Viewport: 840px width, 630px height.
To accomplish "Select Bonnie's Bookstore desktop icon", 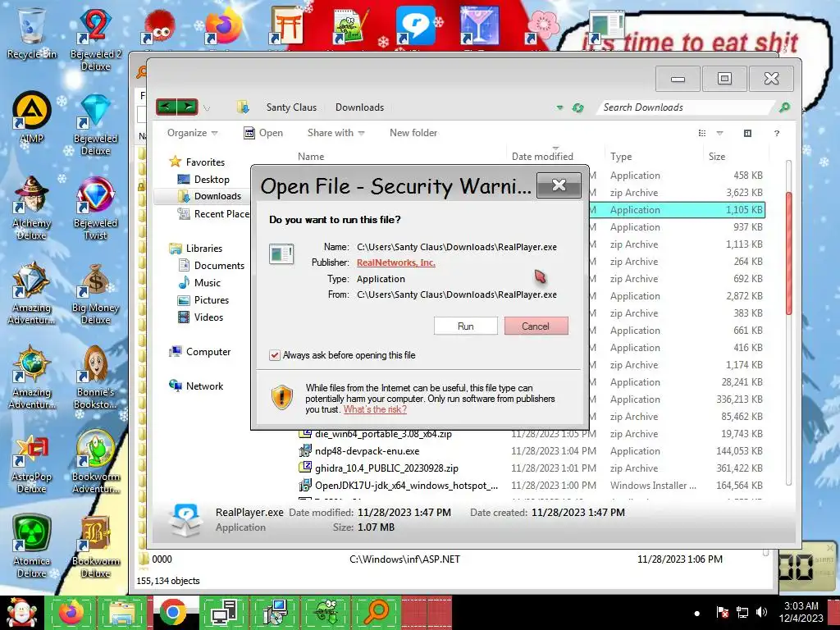I will tap(95, 377).
